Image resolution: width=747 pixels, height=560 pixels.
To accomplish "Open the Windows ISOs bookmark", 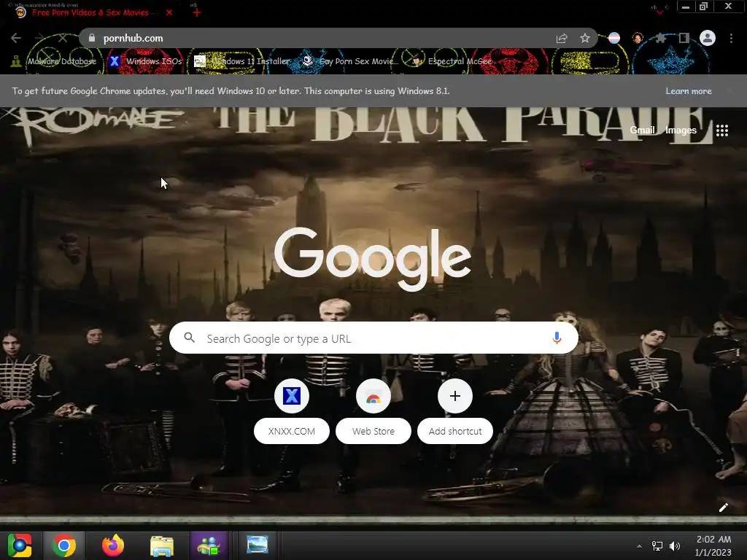I will 145,61.
